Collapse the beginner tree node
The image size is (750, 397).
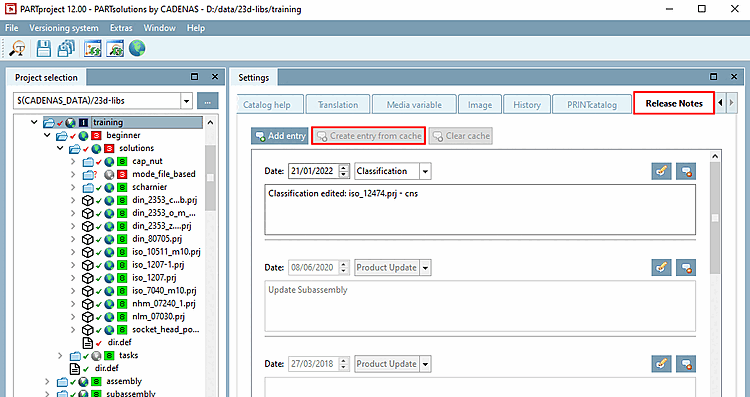(47, 135)
